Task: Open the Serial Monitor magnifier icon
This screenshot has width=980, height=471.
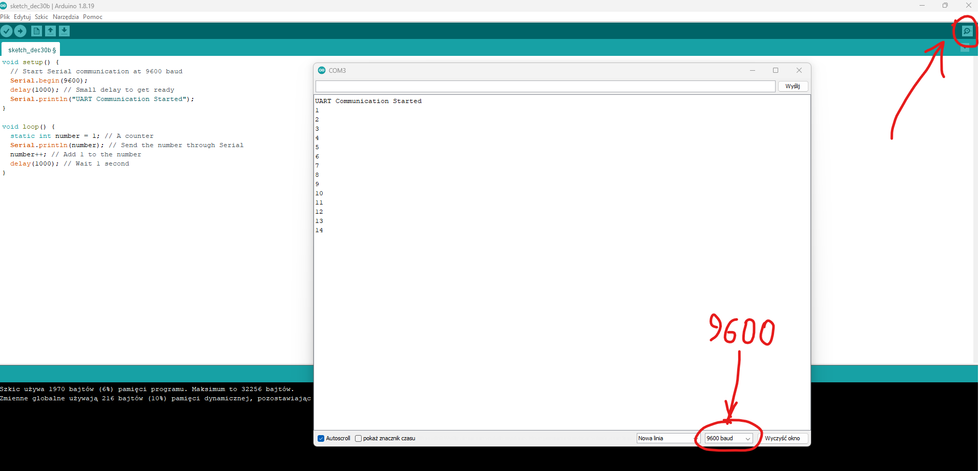Action: pos(967,31)
